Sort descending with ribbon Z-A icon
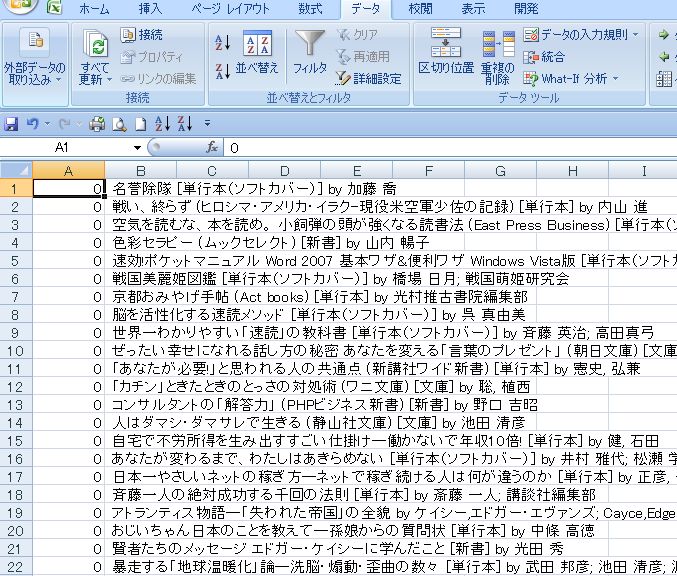 223,71
